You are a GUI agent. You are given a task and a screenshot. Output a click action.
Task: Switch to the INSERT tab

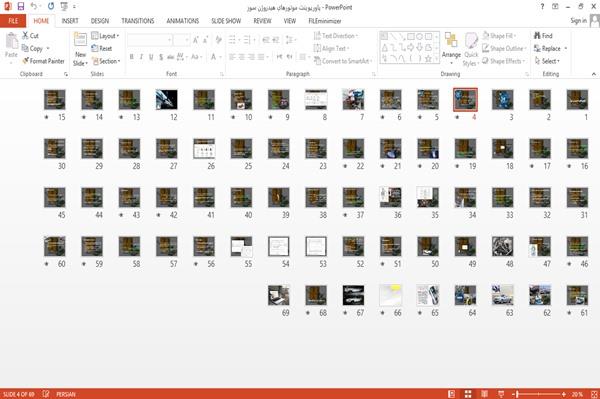pyautogui.click(x=70, y=21)
